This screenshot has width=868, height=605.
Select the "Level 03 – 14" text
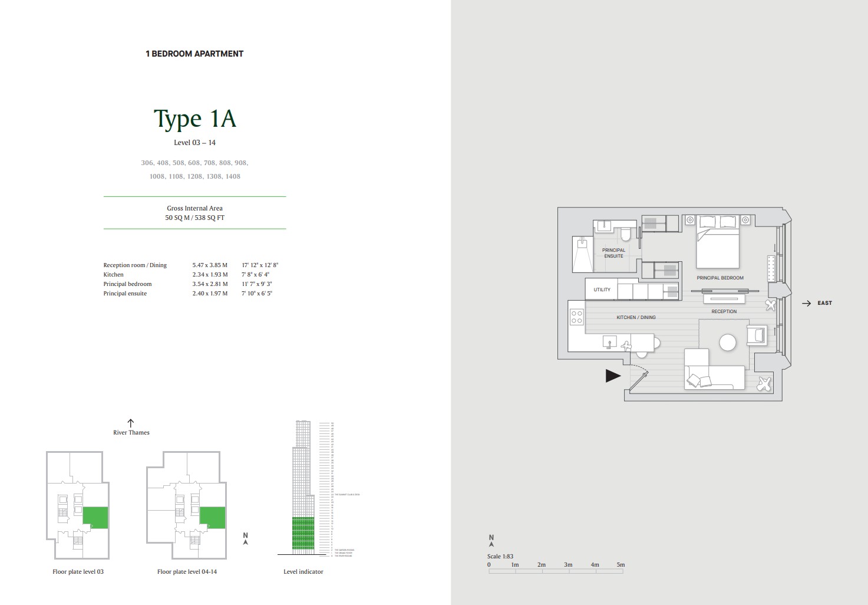click(x=194, y=143)
